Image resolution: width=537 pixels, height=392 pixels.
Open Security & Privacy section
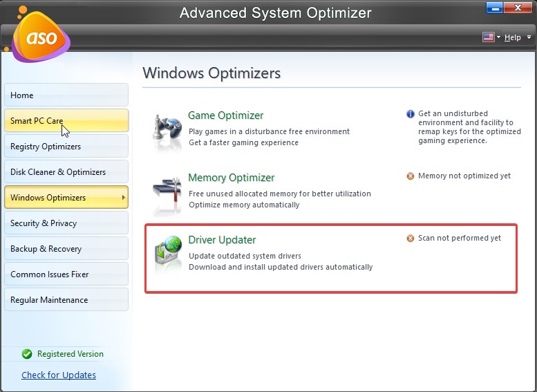tap(66, 223)
